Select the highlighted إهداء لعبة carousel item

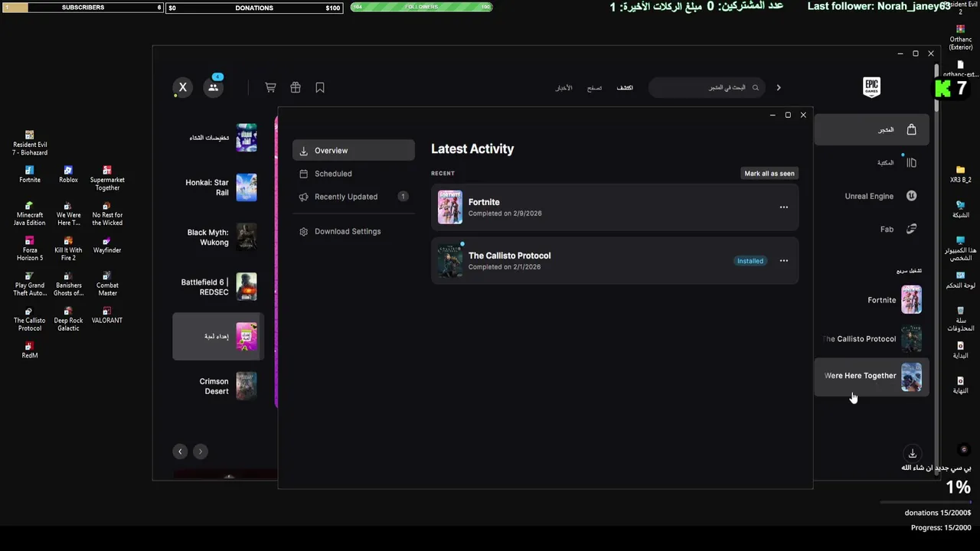(218, 337)
